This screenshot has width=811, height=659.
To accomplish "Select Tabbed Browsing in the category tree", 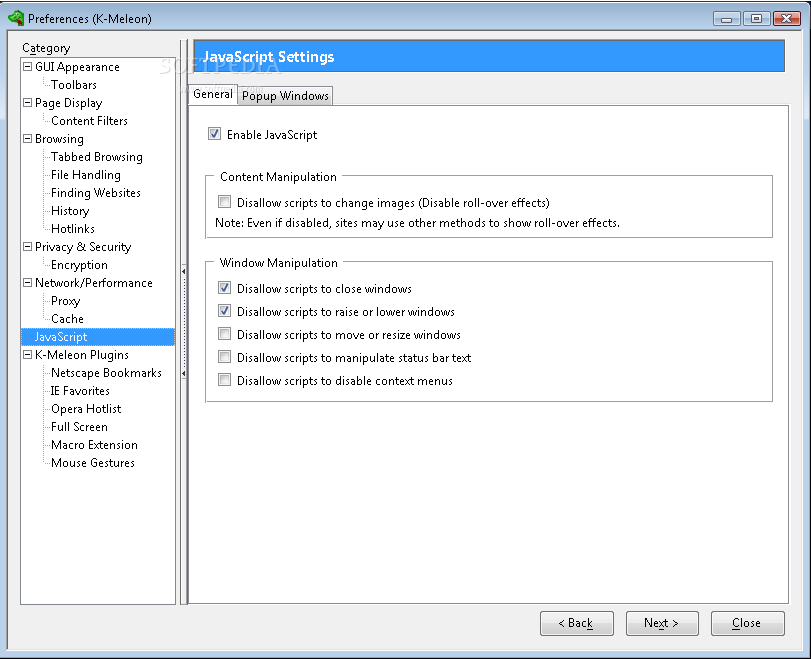I will pos(97,157).
